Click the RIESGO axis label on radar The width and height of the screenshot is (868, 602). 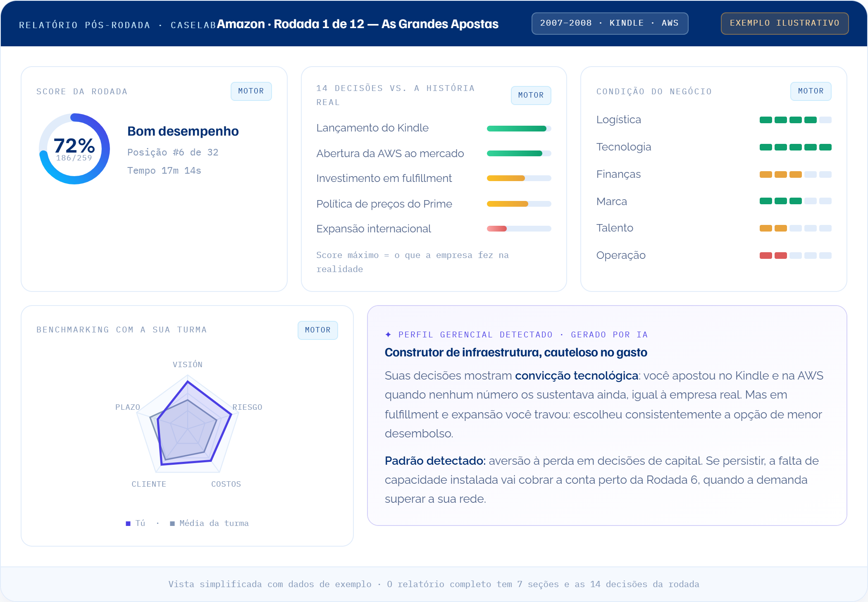[x=247, y=407]
